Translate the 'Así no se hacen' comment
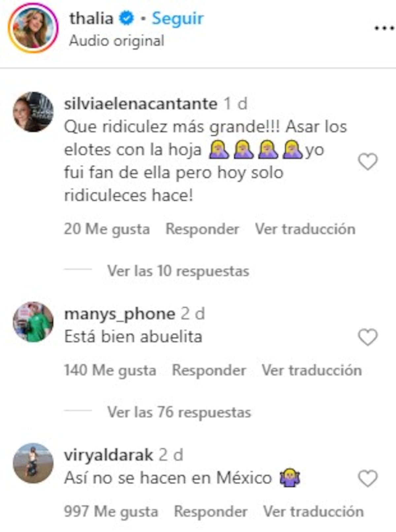396x532 pixels. pos(313,512)
